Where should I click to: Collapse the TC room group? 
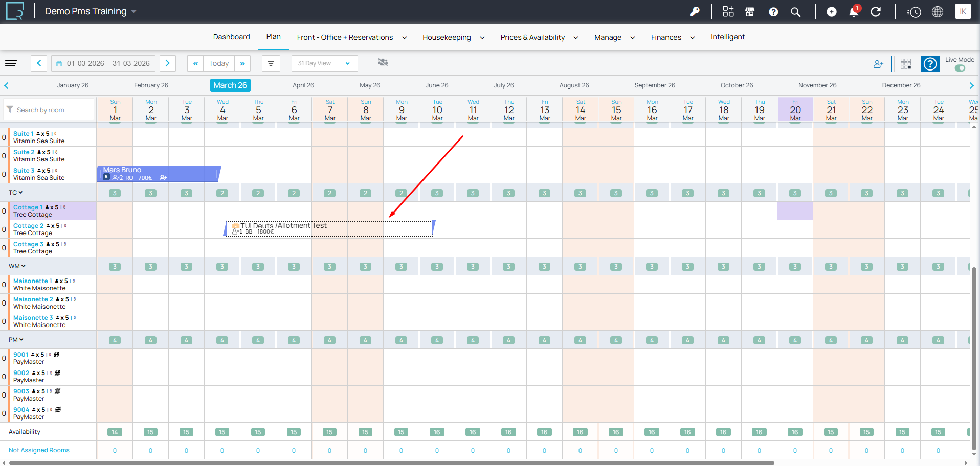tap(16, 193)
